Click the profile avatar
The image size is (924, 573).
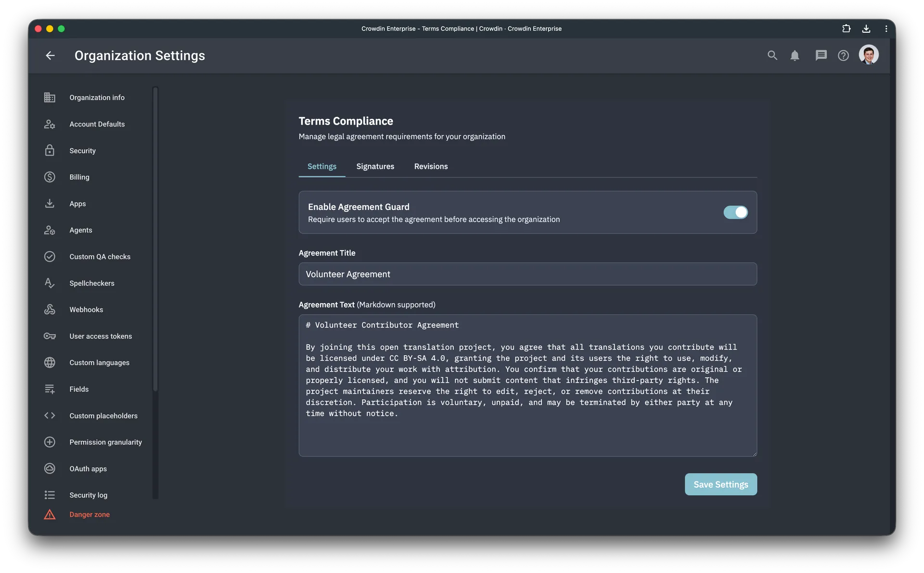pos(869,55)
